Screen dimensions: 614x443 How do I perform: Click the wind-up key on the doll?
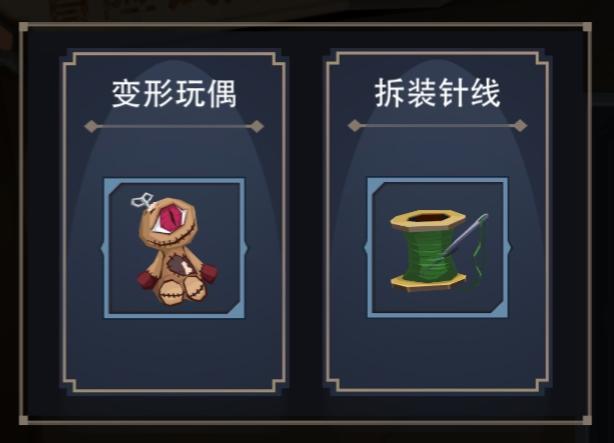click(x=143, y=201)
